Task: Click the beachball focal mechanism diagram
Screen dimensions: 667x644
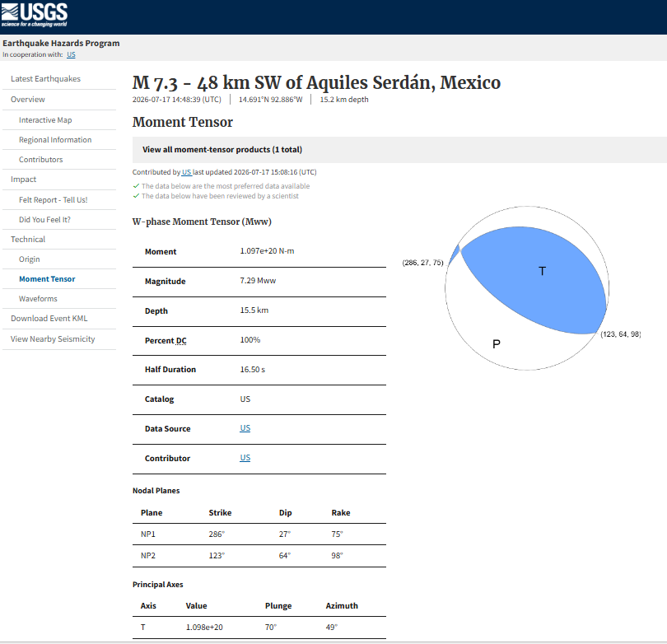Action: [x=527, y=288]
